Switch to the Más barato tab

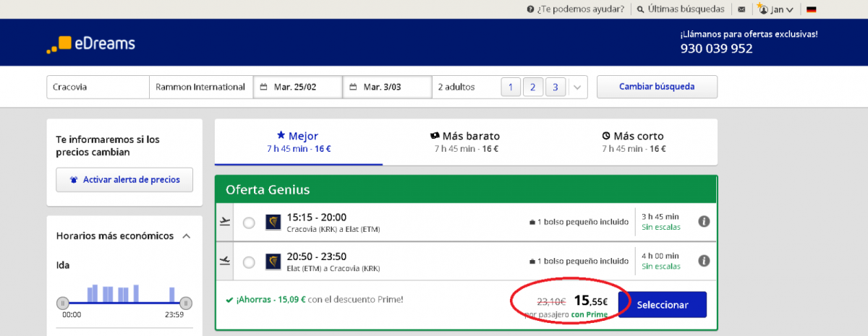(x=466, y=142)
